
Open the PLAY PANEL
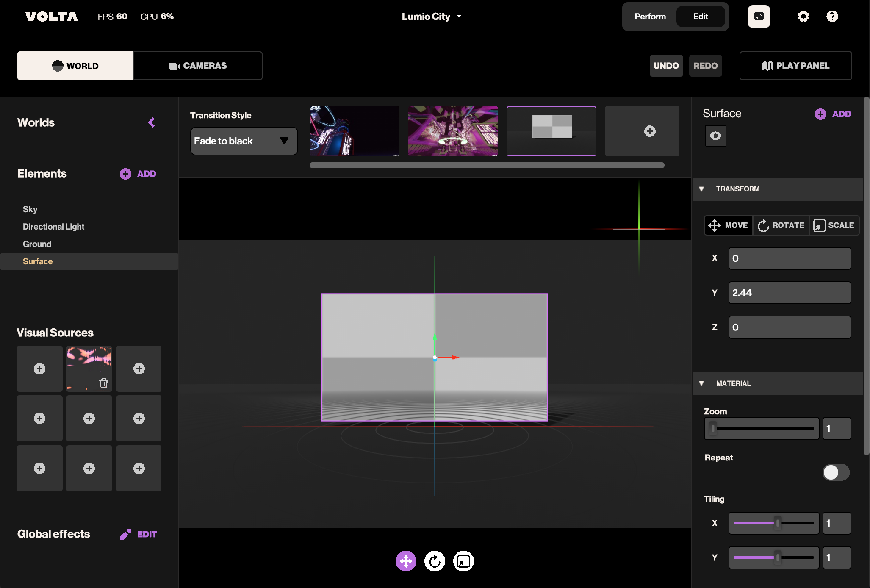coord(795,66)
